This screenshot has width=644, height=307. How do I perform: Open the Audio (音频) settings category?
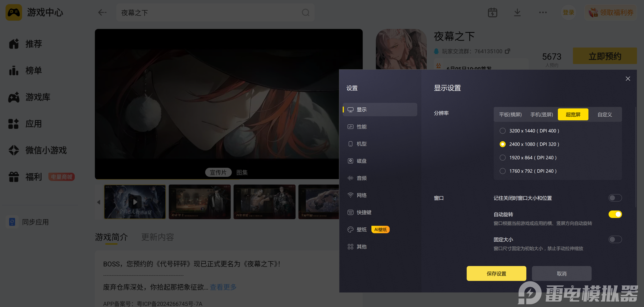pyautogui.click(x=380, y=178)
